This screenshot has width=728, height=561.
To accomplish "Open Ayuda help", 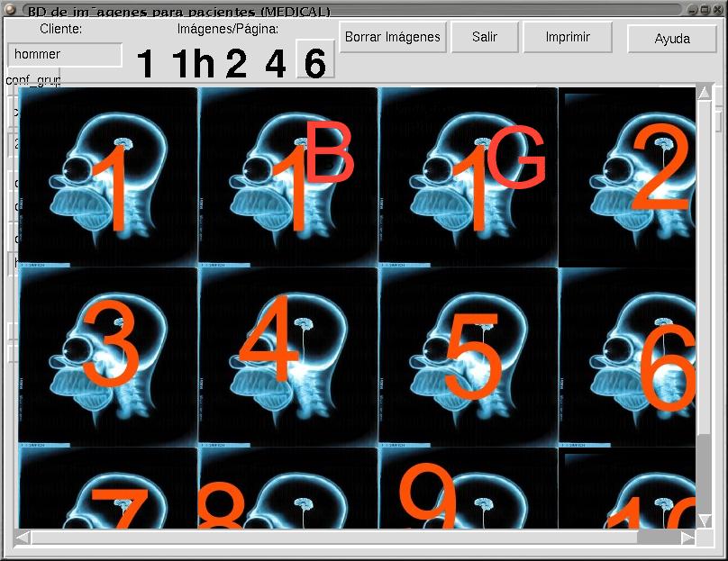I will (672, 39).
